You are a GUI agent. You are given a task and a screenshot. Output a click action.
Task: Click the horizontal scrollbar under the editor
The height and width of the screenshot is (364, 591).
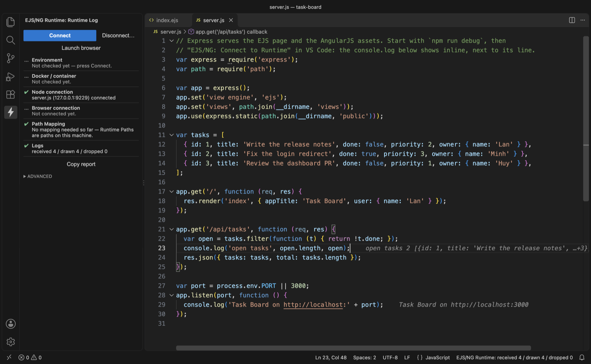coord(353,348)
